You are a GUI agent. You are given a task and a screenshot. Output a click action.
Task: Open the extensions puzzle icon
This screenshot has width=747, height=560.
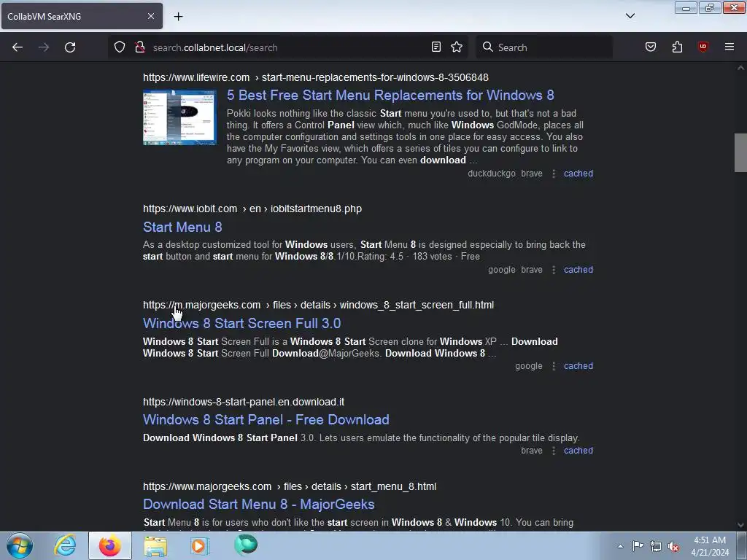tap(677, 47)
